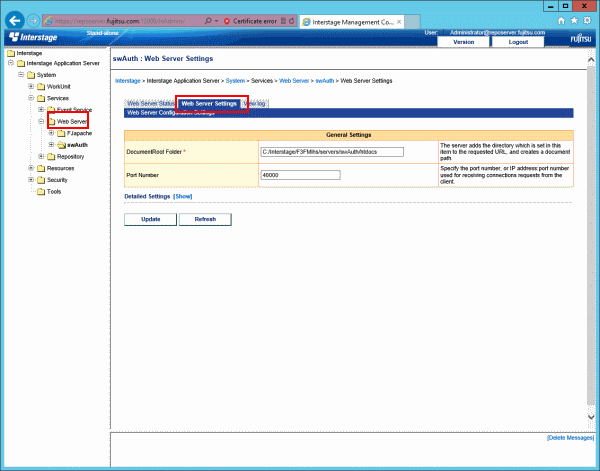Click the Version button

pyautogui.click(x=463, y=42)
